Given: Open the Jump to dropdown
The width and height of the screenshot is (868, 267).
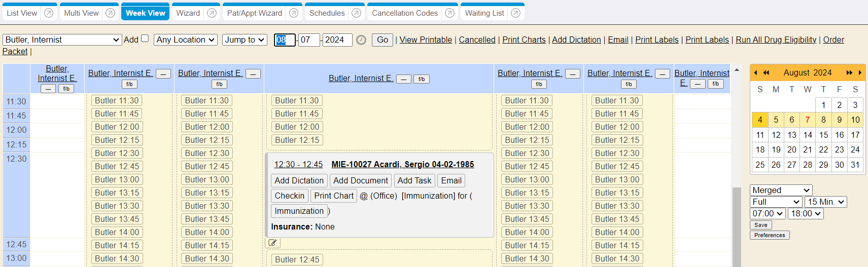Looking at the screenshot, I should (245, 40).
